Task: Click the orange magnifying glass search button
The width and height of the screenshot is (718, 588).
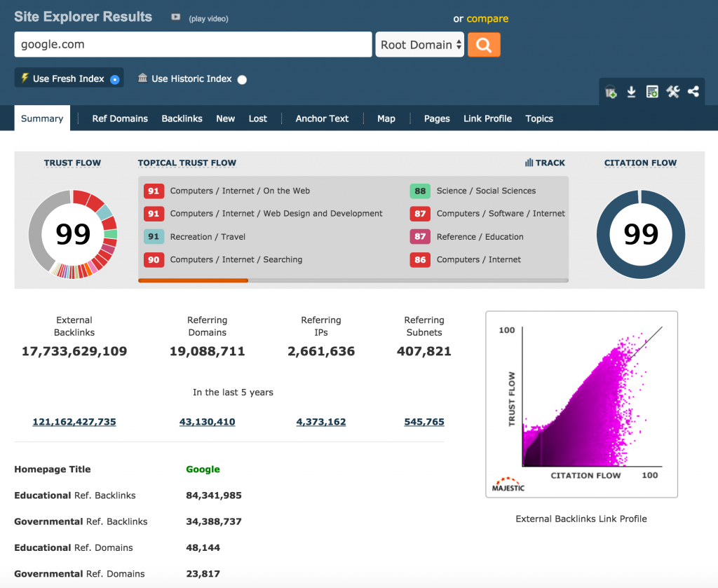Action: [x=484, y=45]
